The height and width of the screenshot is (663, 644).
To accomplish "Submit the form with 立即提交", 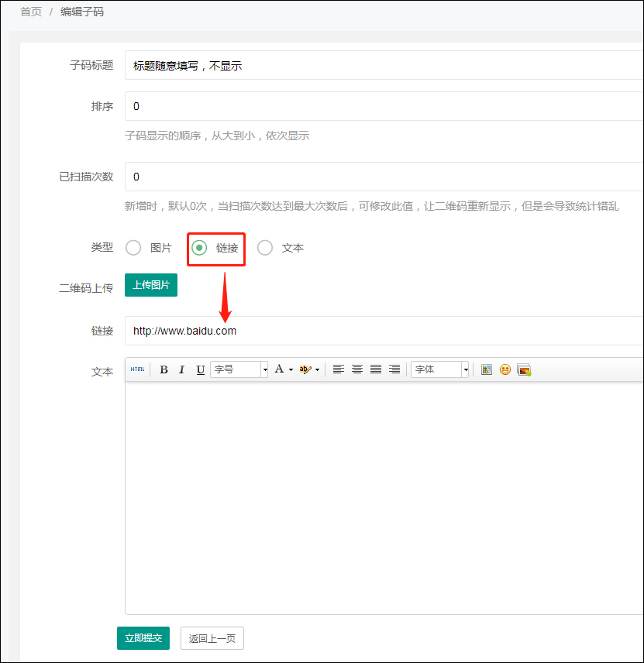I will pos(143,638).
